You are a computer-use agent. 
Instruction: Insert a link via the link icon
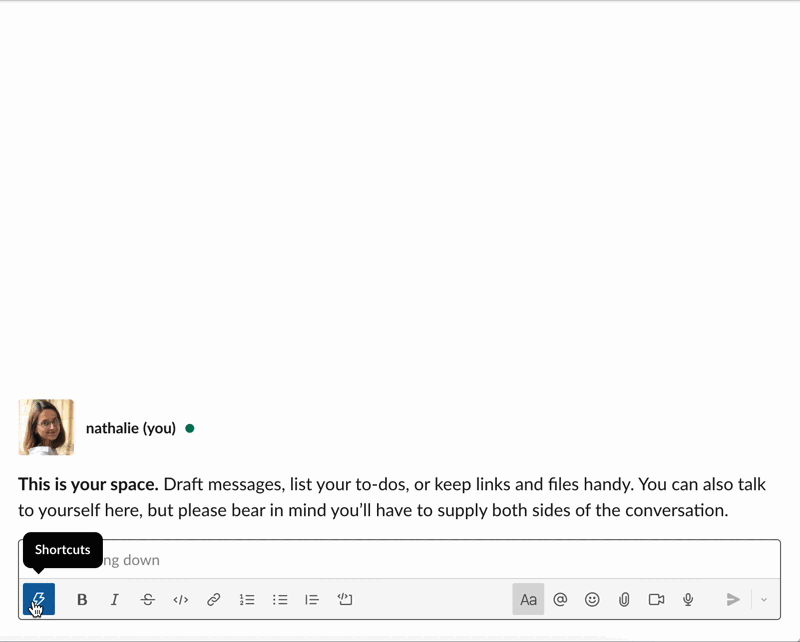click(213, 599)
